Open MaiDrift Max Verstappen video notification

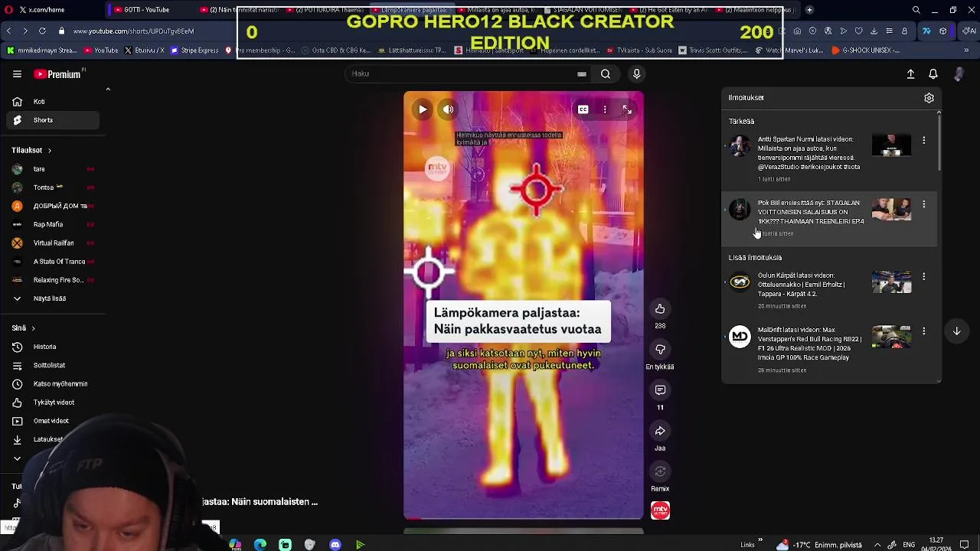click(831, 349)
